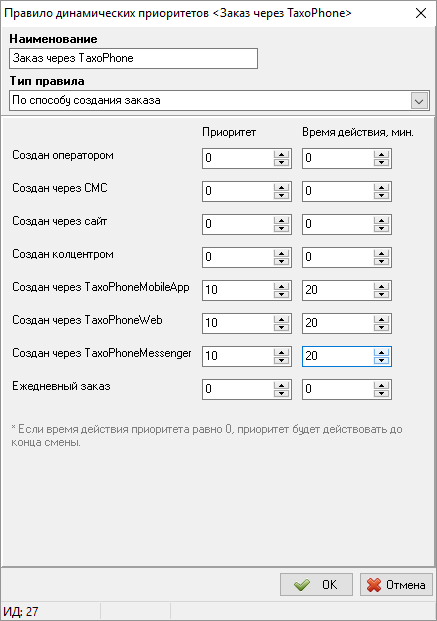437x621 pixels.
Task: Decrease duration for Создан колцентром
Action: [382, 261]
